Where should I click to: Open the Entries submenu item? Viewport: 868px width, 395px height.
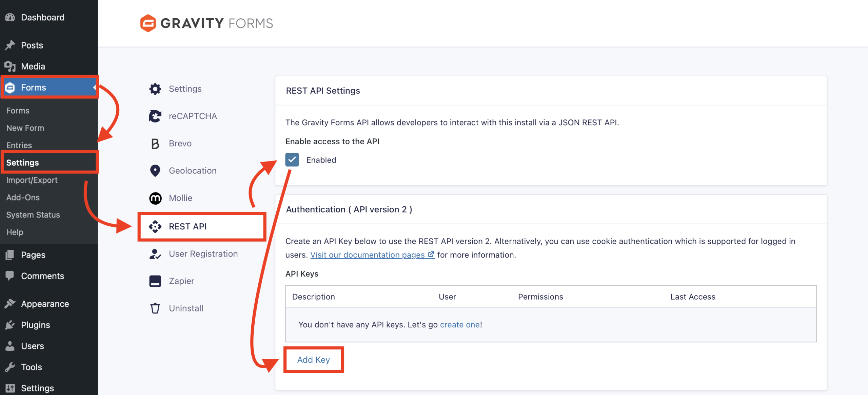(19, 145)
